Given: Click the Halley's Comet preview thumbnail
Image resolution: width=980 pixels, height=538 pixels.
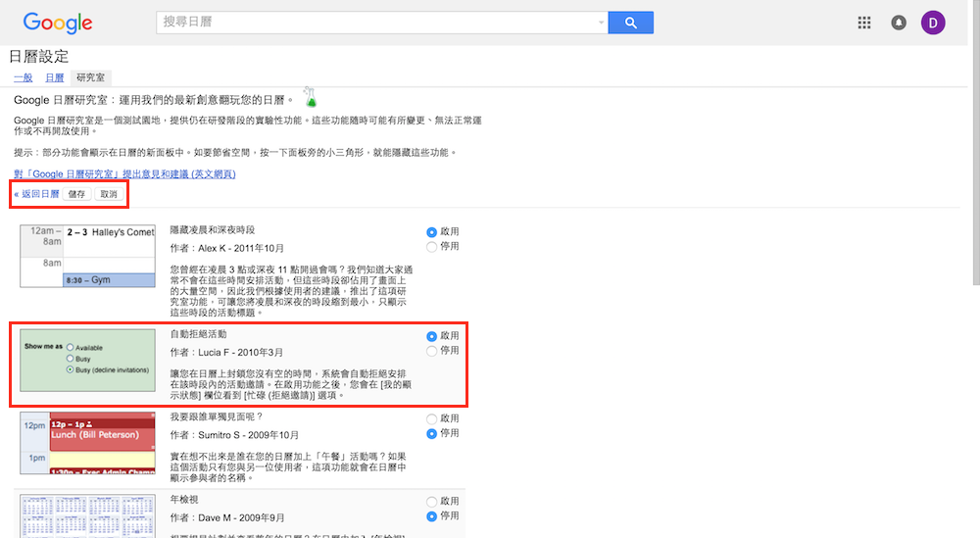Looking at the screenshot, I should point(87,256).
